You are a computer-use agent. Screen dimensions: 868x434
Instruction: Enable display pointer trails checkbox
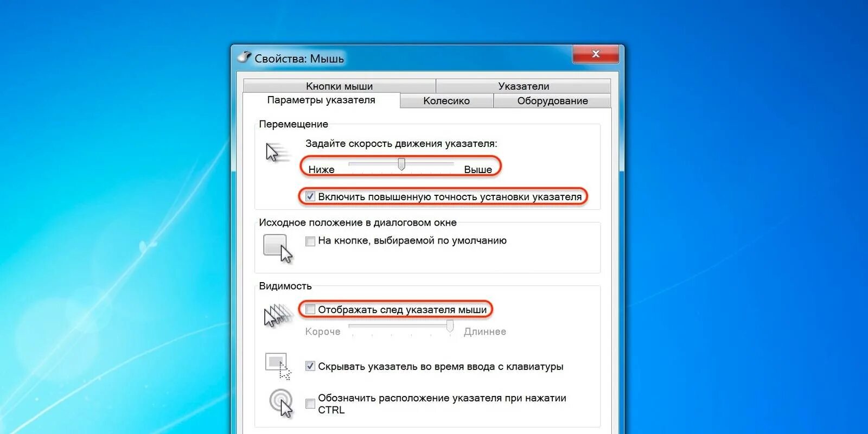click(310, 309)
